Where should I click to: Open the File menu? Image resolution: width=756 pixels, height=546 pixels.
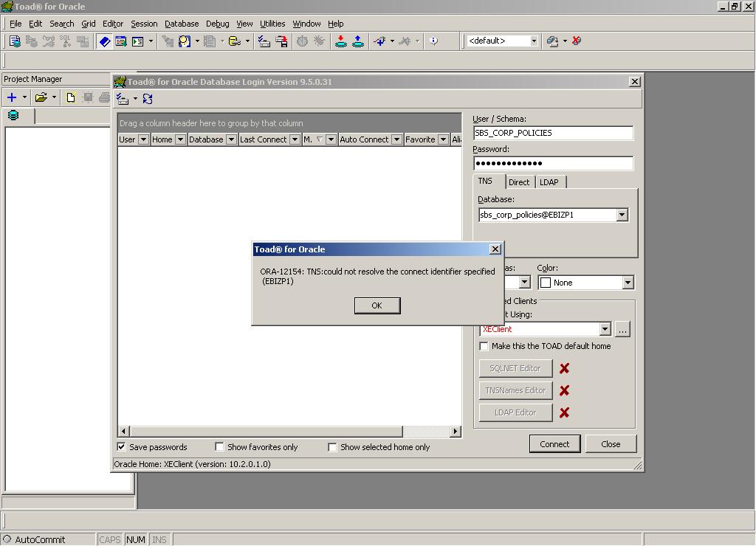pyautogui.click(x=16, y=24)
